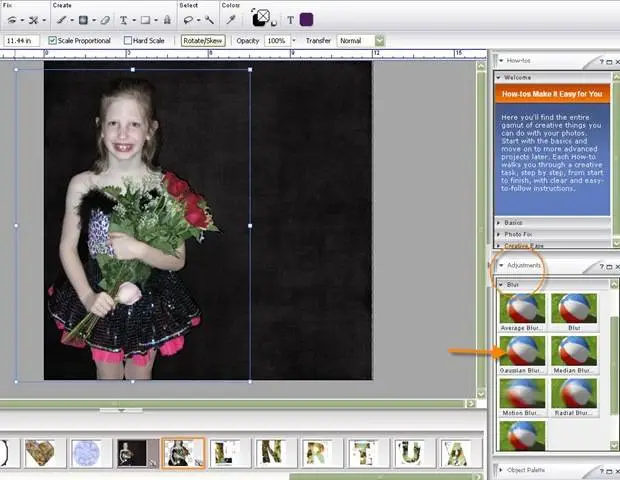Viewport: 620px width, 480px height.
Task: Apply the Motion Blur effect
Action: pyautogui.click(x=522, y=393)
